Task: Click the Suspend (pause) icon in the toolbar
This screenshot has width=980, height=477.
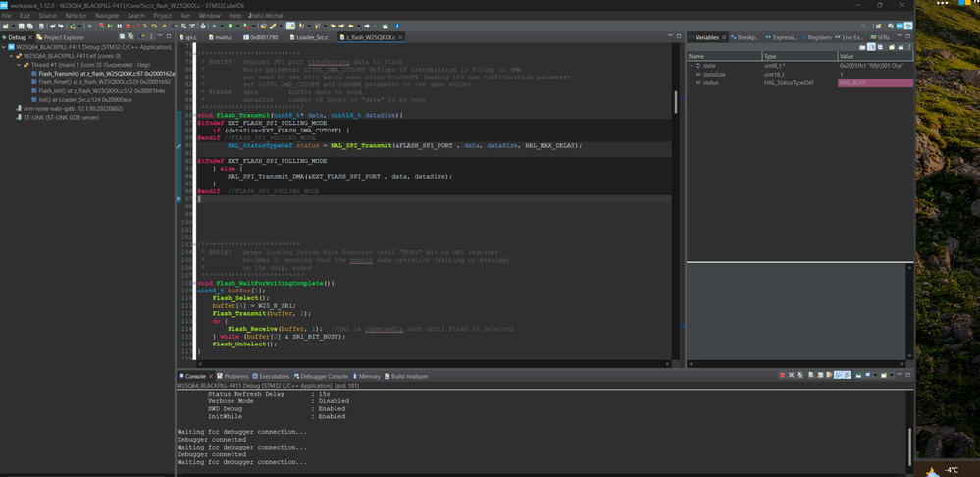Action: click(120, 26)
